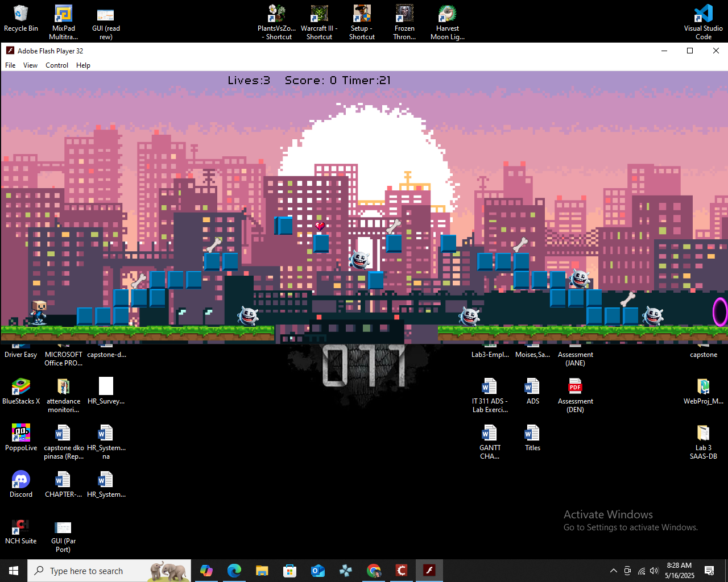Click the Adobe Flash Player taskbar button
Screen dimensions: 728x582
point(429,571)
